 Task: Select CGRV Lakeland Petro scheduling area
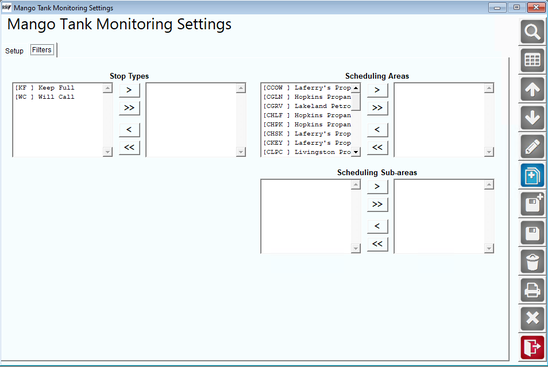click(x=307, y=106)
